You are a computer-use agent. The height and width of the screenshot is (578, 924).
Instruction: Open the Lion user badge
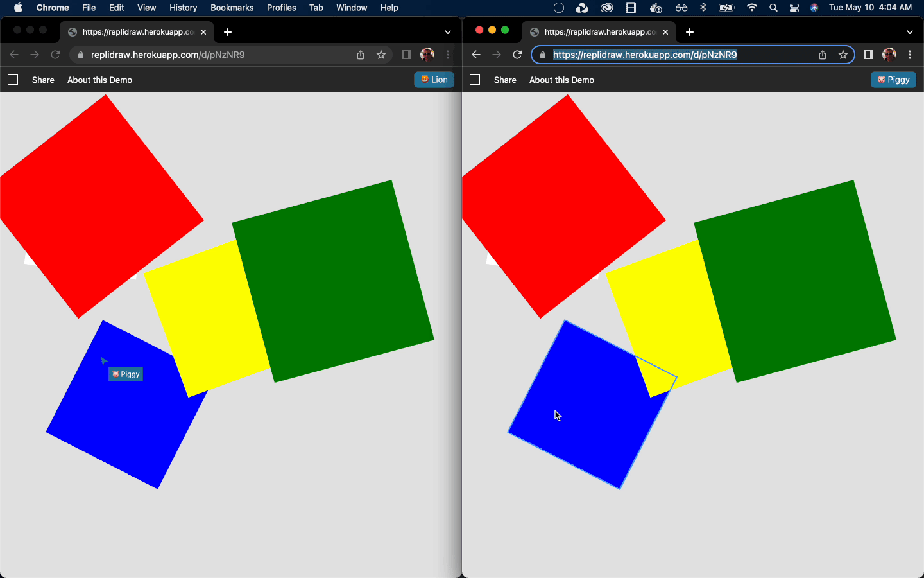tap(434, 80)
